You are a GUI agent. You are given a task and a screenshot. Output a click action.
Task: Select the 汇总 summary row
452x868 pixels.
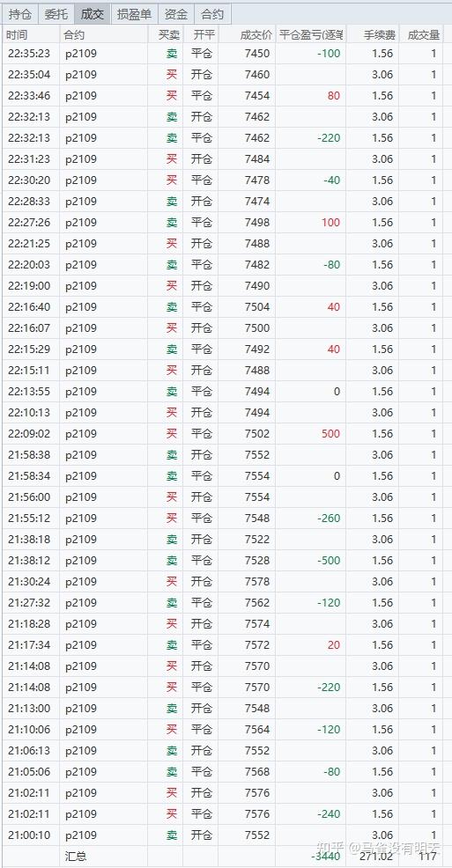(x=223, y=856)
